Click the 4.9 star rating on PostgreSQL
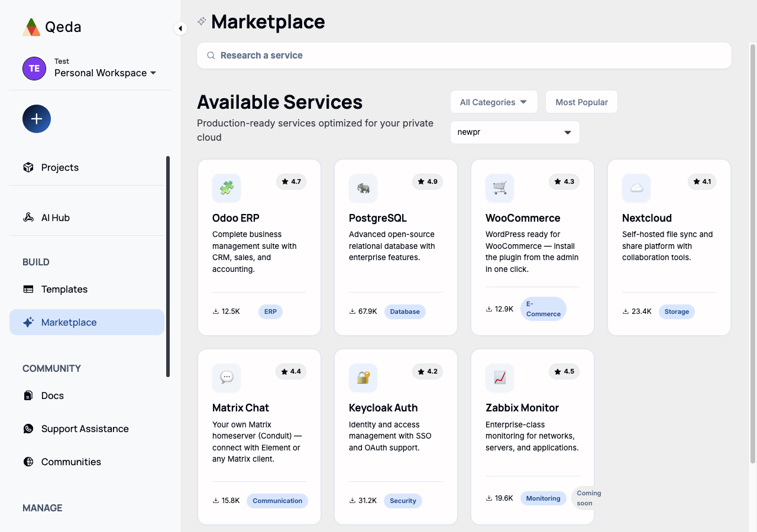This screenshot has width=757, height=532. point(428,181)
